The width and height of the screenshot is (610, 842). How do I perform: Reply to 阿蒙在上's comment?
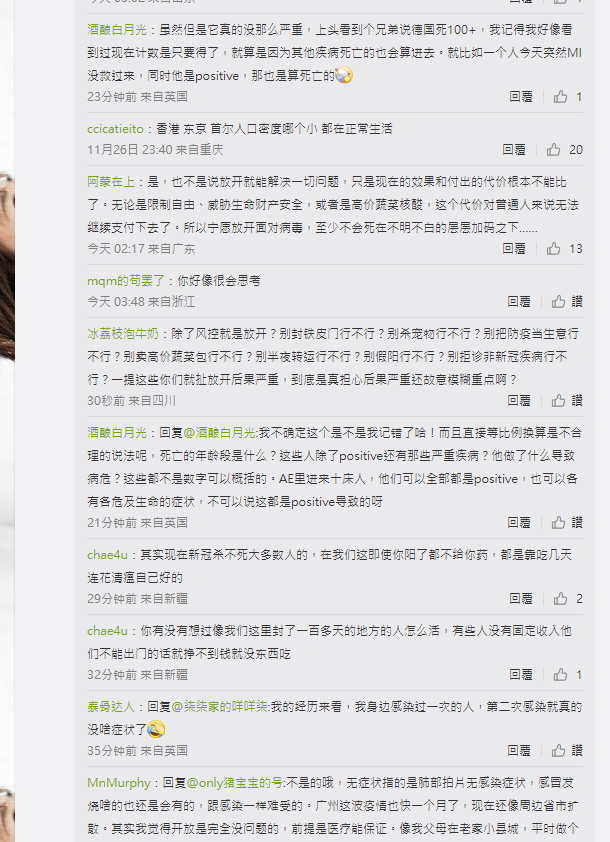coord(514,249)
